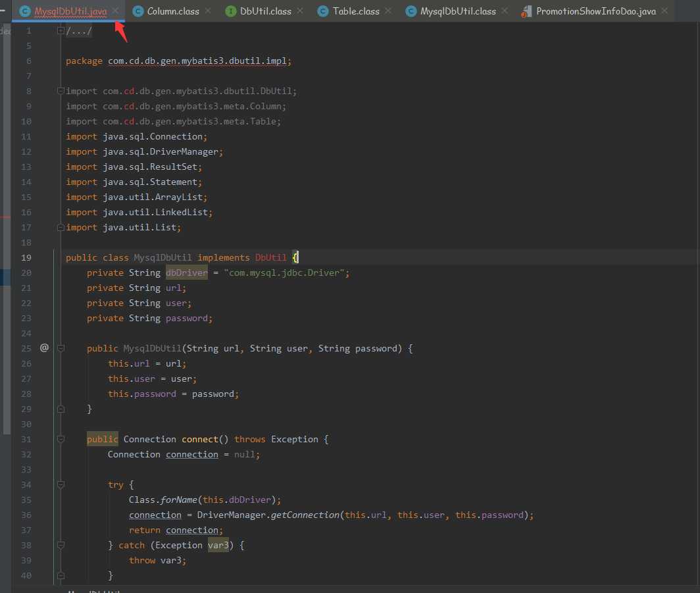Image resolution: width=700 pixels, height=593 pixels.
Task: Click the fold end marker at line 40
Action: point(61,576)
